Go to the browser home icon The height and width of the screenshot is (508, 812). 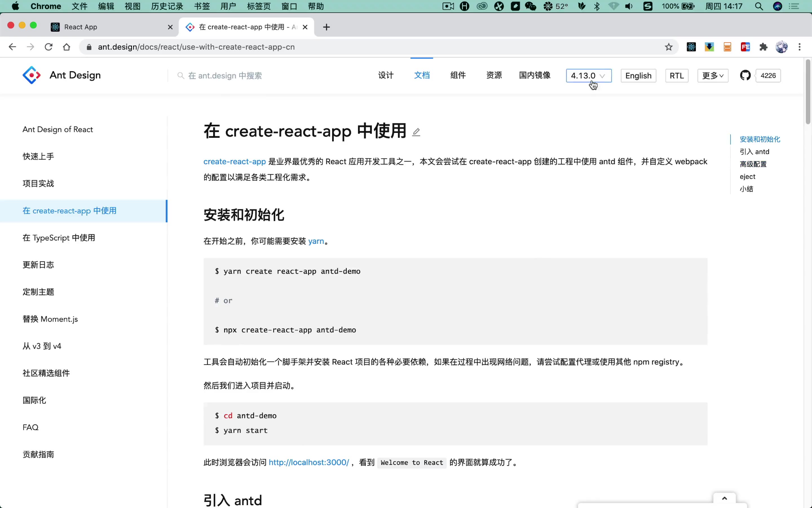[x=67, y=47]
